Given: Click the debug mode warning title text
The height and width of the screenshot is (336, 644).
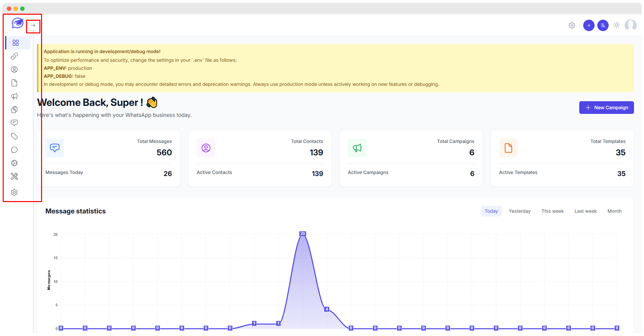Looking at the screenshot, I should pyautogui.click(x=102, y=51).
